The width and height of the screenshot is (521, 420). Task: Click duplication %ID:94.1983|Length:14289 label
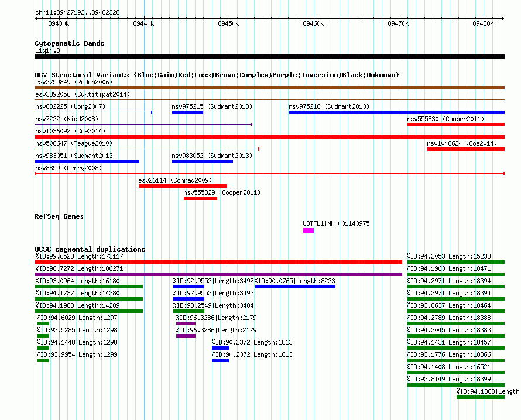(77, 305)
